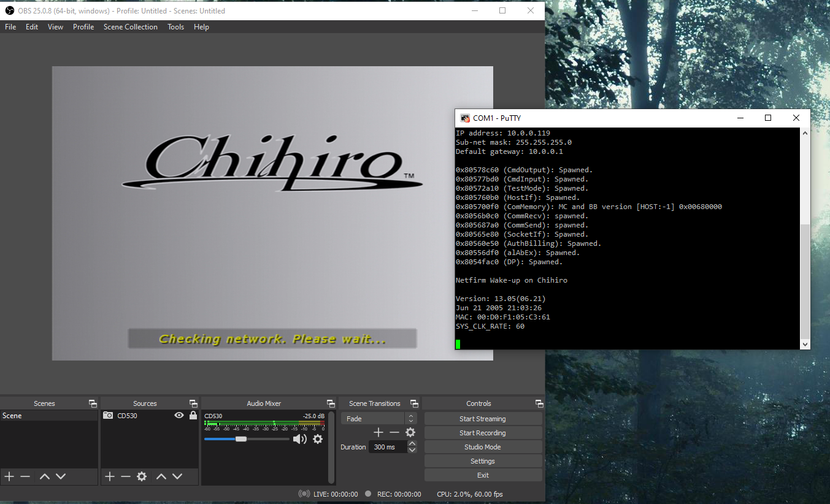Open the Scene Collection menu
Screen dimensions: 830x504
point(131,27)
